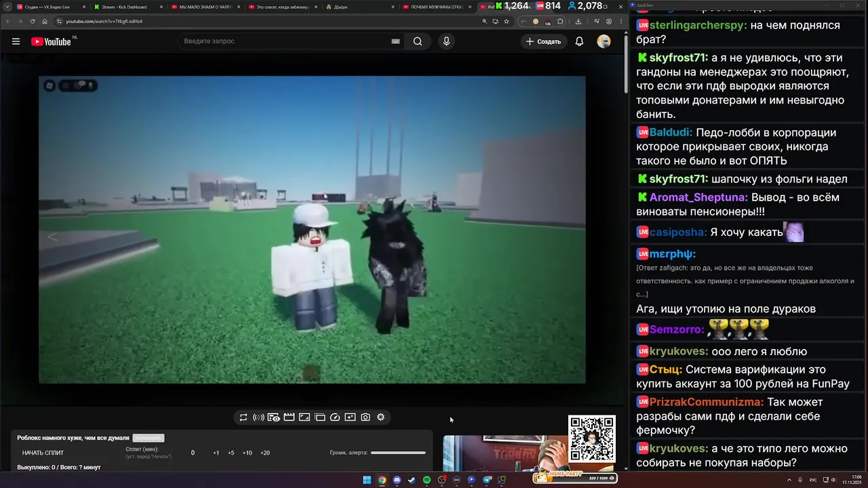Click the sterlingarcherspy username in chat
This screenshot has height=488, width=868.
[698, 25]
